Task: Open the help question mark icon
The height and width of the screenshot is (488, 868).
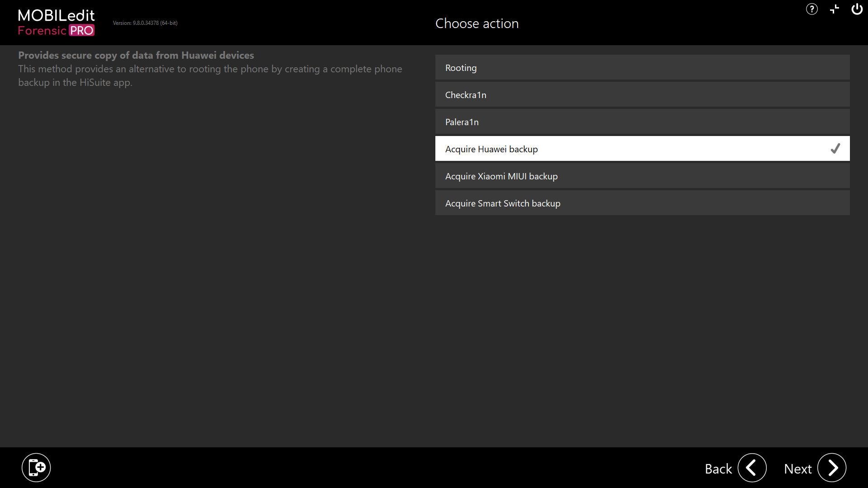Action: [x=812, y=9]
